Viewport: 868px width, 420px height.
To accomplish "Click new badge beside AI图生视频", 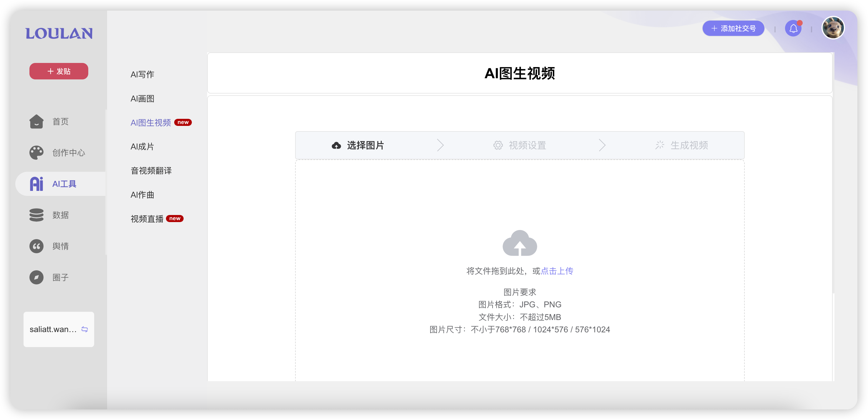I will coord(183,122).
